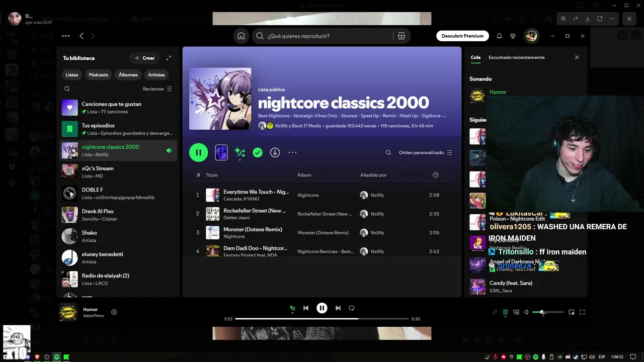Expand library with arrows icon
644x362 pixels.
(x=169, y=58)
